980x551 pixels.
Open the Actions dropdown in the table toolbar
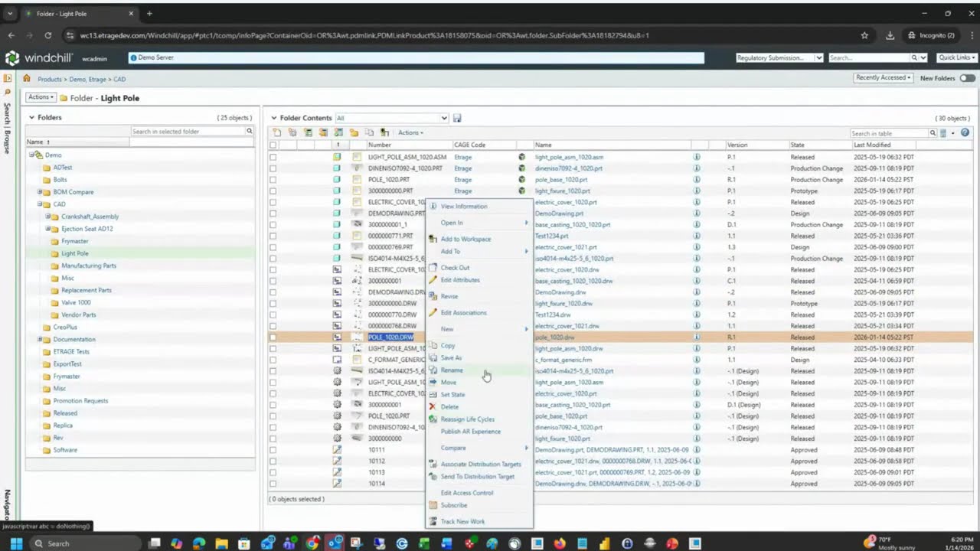tap(410, 133)
